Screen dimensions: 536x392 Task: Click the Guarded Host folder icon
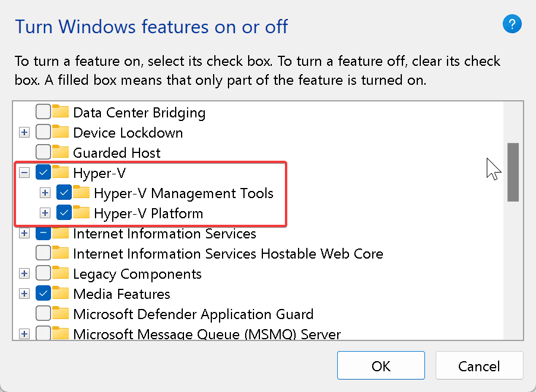tap(61, 152)
